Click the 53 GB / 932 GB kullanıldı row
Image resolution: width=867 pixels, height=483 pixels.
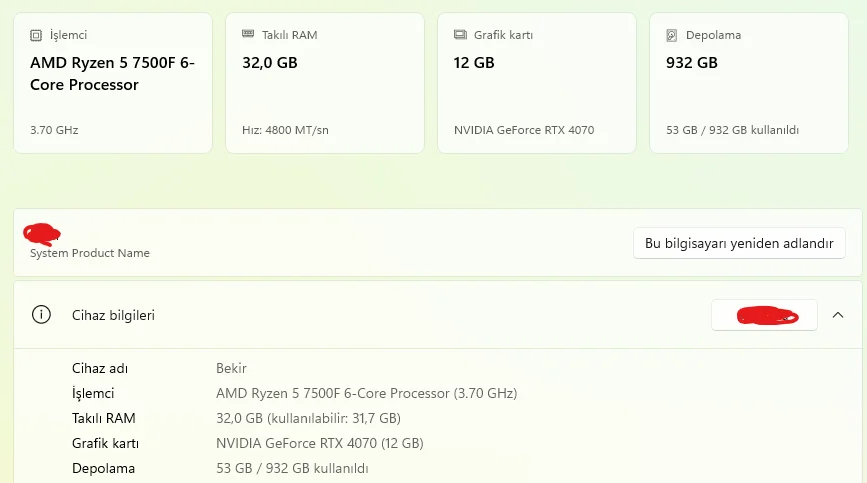(292, 468)
